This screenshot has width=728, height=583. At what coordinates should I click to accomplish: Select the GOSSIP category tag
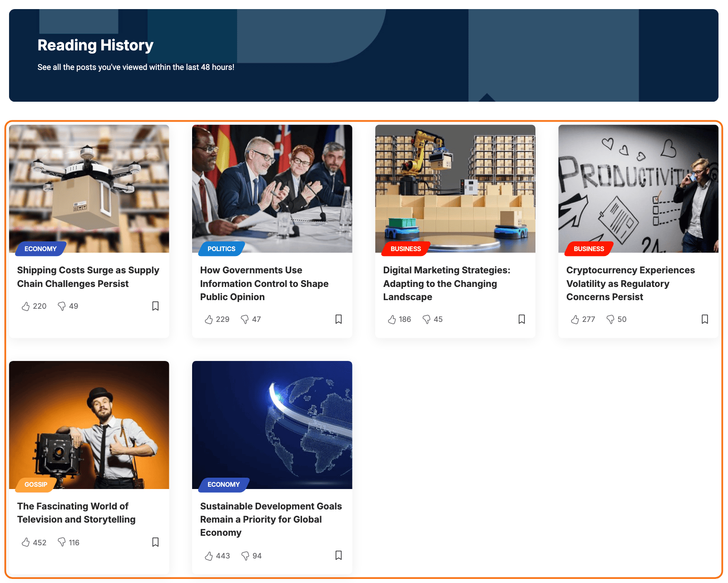[x=35, y=484]
